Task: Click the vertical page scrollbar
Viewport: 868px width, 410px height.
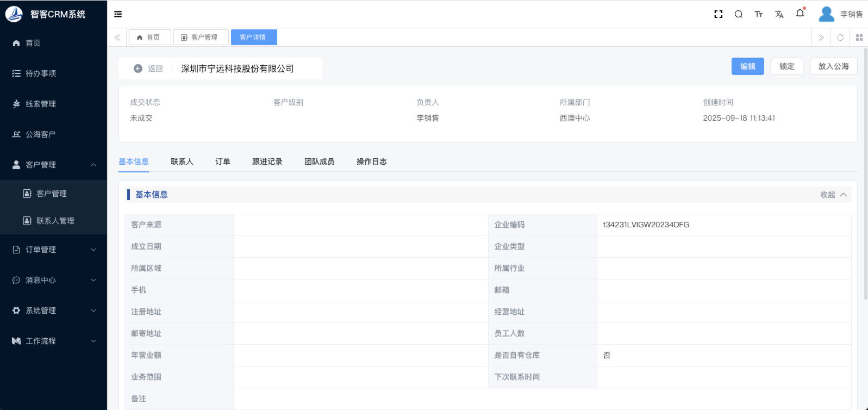Action: click(x=865, y=174)
